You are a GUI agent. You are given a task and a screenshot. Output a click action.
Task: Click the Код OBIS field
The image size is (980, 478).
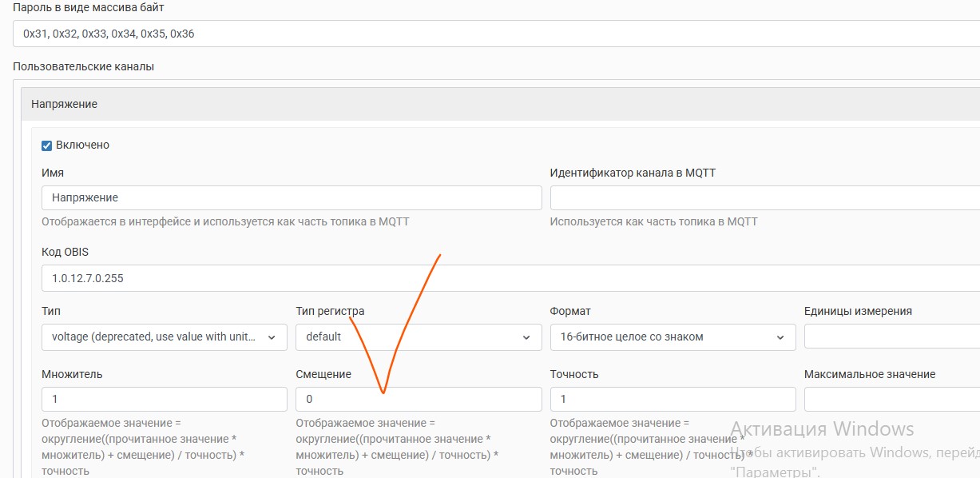510,278
